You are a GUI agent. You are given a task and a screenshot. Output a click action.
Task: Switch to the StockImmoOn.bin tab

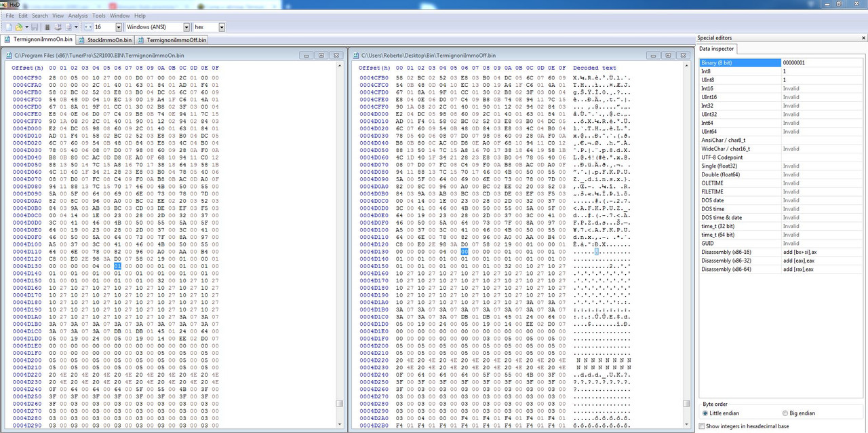click(x=105, y=39)
